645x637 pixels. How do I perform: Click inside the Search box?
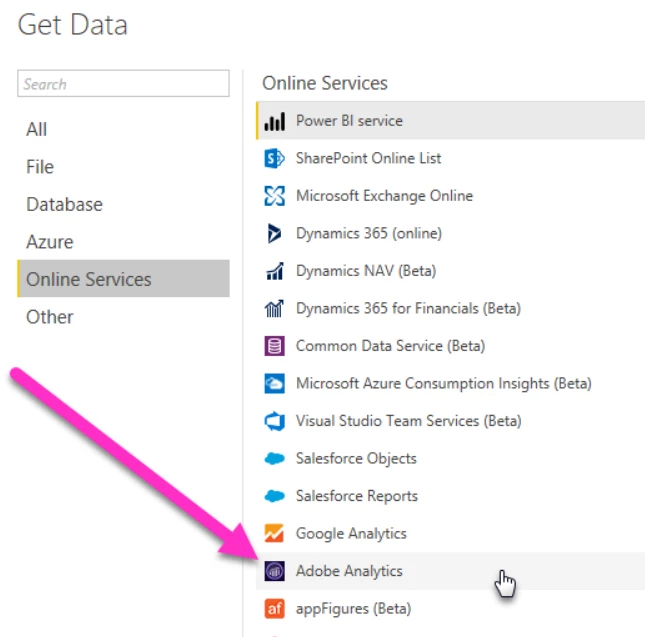(x=123, y=83)
